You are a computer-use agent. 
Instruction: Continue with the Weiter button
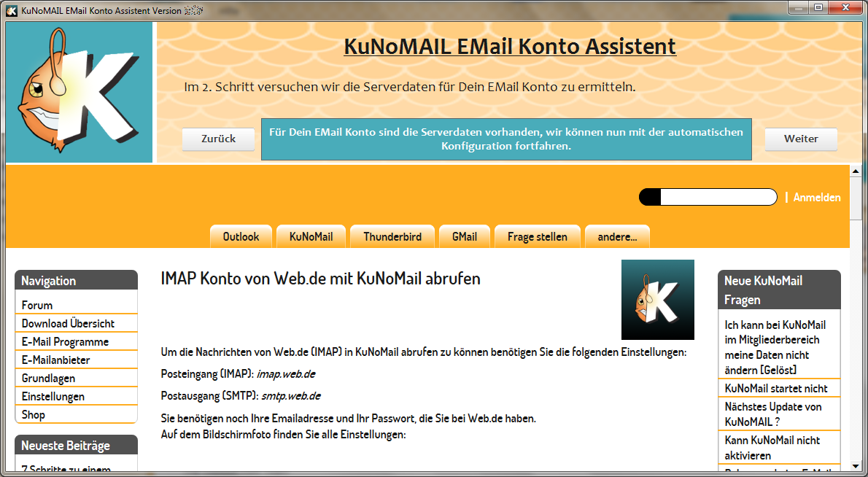pos(801,139)
